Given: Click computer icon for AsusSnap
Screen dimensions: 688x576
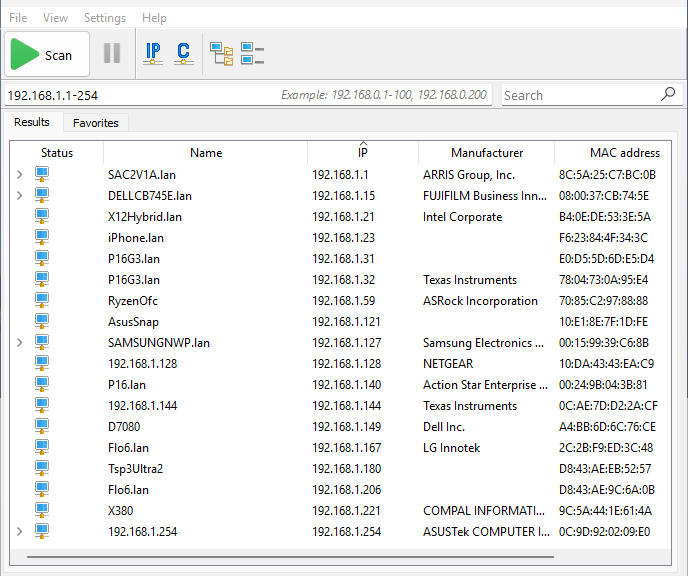Looking at the screenshot, I should tap(42, 322).
